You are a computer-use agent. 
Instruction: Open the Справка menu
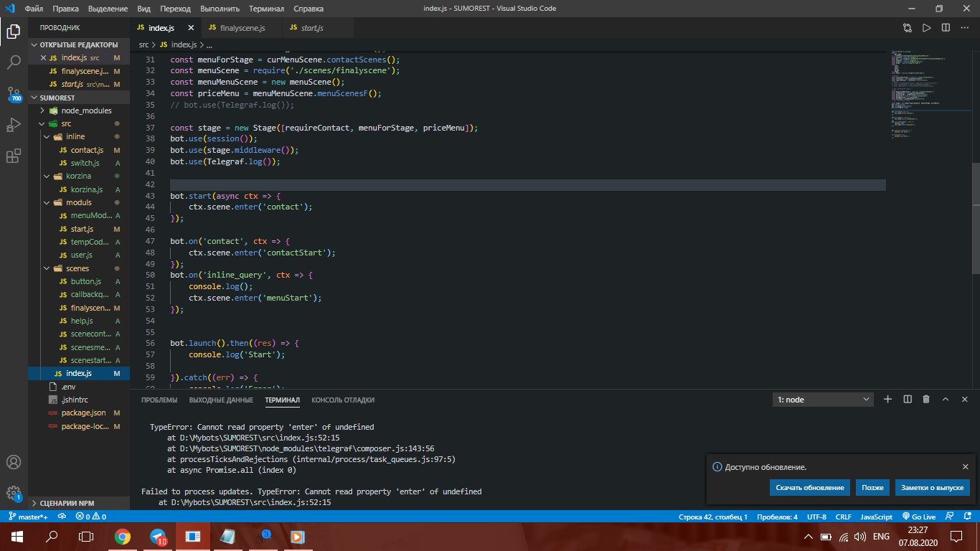click(308, 9)
